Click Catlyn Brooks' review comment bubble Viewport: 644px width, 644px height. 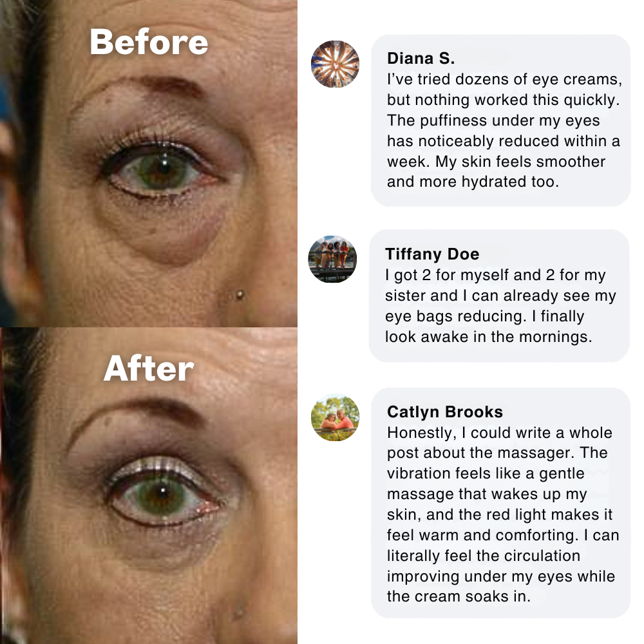point(500,503)
